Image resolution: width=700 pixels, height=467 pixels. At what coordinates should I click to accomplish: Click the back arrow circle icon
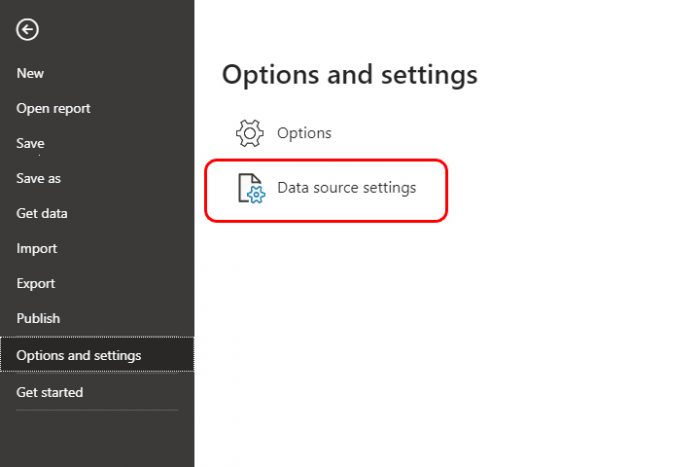(27, 30)
